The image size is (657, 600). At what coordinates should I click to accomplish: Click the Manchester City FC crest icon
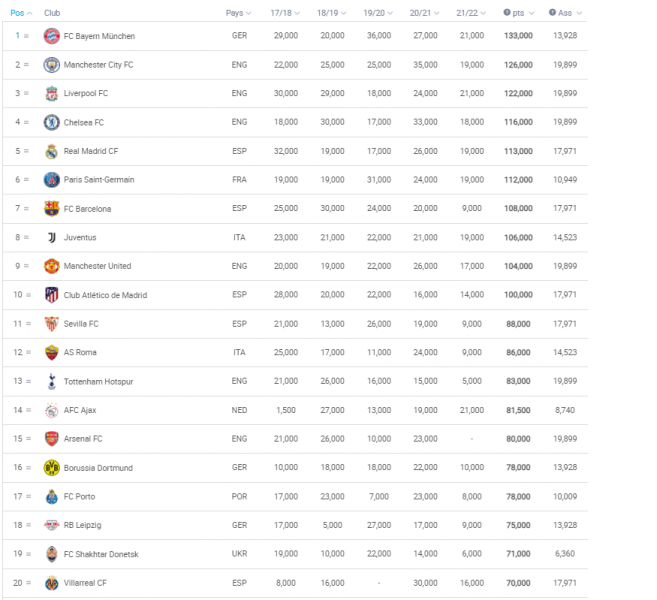point(52,65)
